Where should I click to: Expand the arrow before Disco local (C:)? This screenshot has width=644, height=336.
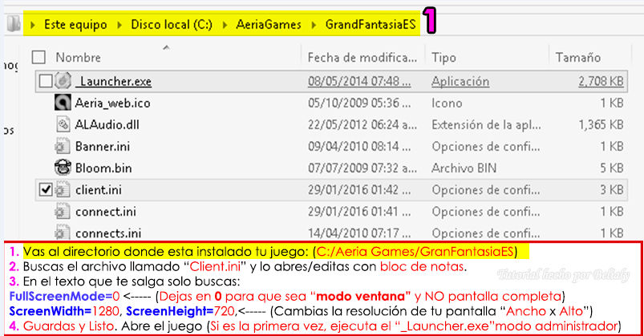click(x=119, y=25)
